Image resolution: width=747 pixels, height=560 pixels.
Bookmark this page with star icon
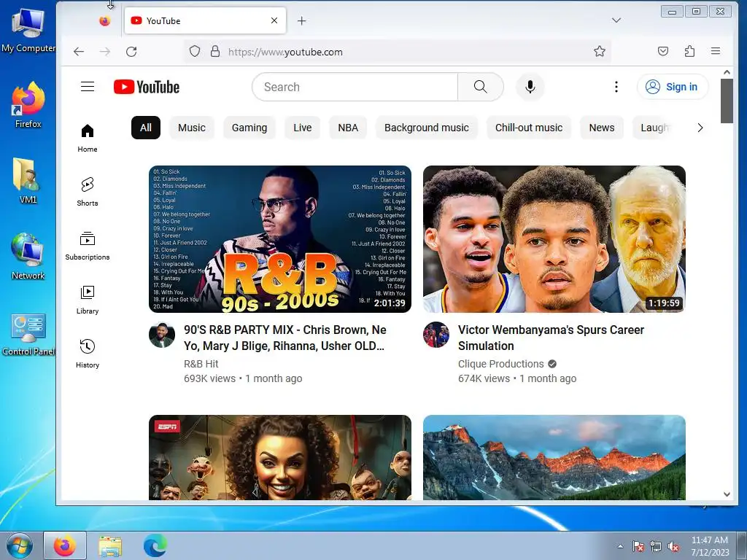coord(600,52)
